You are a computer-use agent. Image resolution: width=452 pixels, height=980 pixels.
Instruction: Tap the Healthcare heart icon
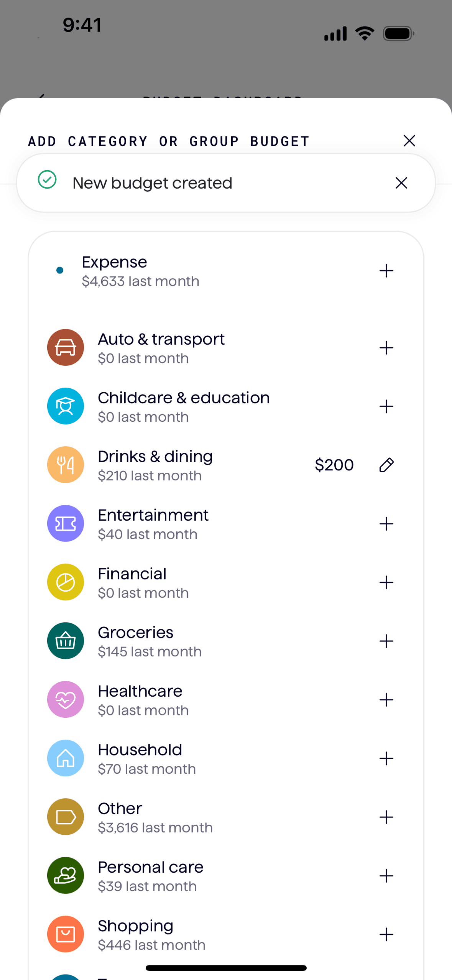tap(66, 699)
